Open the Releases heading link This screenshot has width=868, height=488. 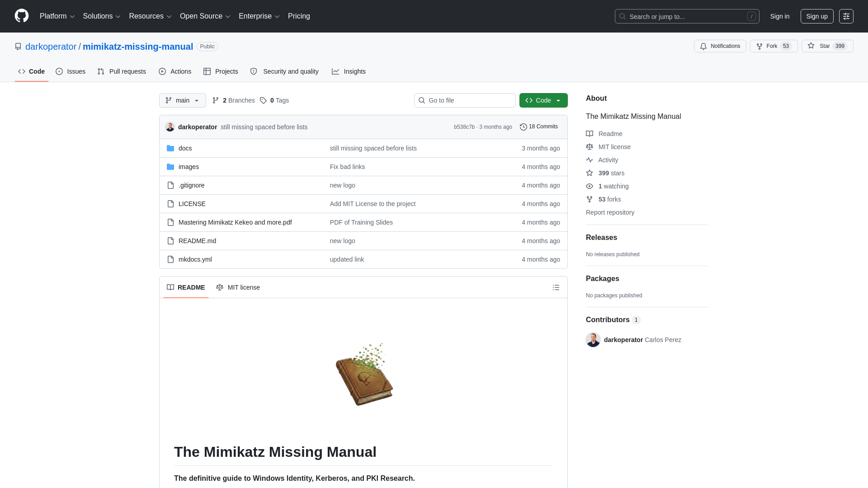click(601, 238)
